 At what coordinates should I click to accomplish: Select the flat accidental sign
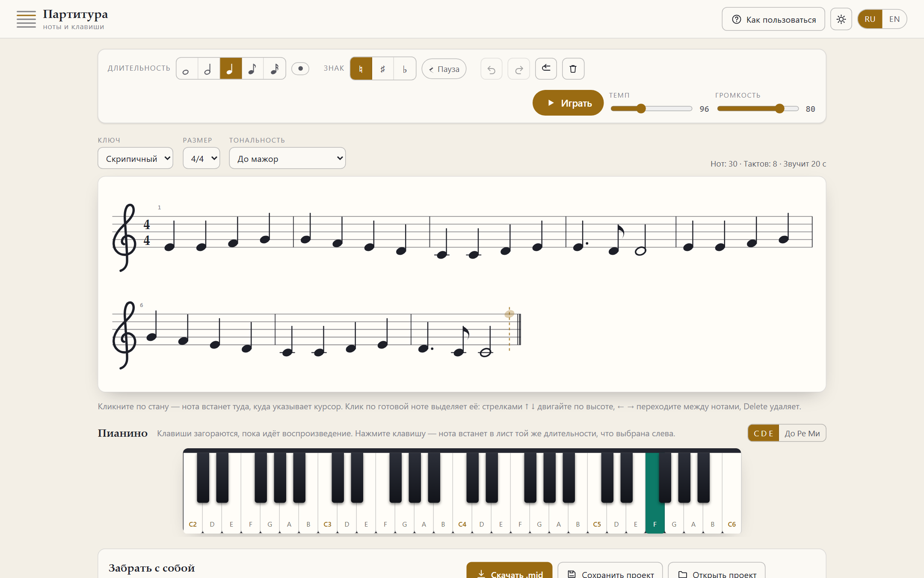[x=405, y=69]
